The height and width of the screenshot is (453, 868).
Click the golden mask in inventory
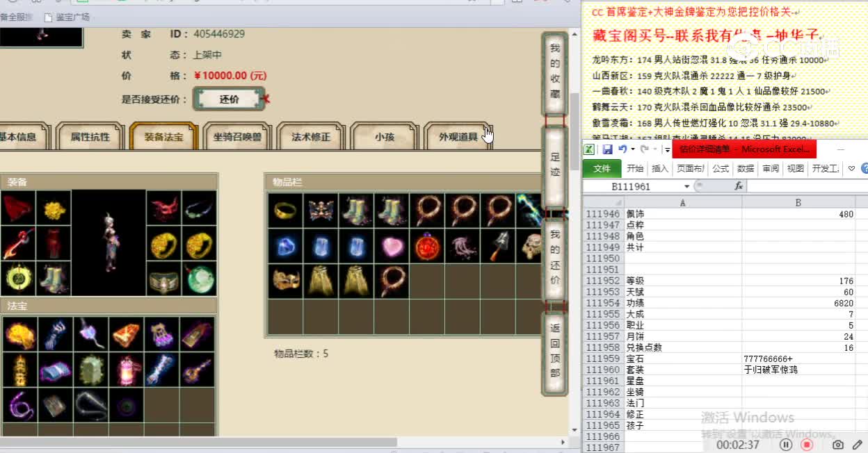285,281
